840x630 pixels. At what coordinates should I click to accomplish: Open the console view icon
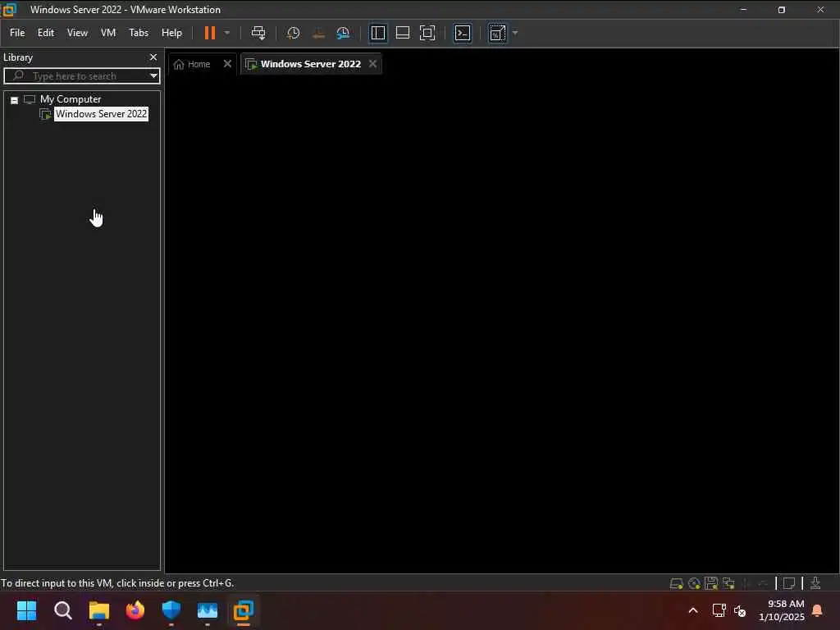(463, 33)
